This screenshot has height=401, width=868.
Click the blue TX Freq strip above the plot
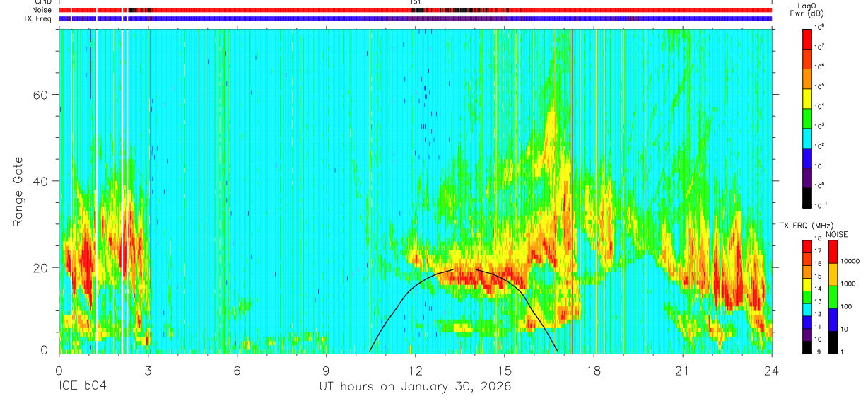[x=415, y=18]
